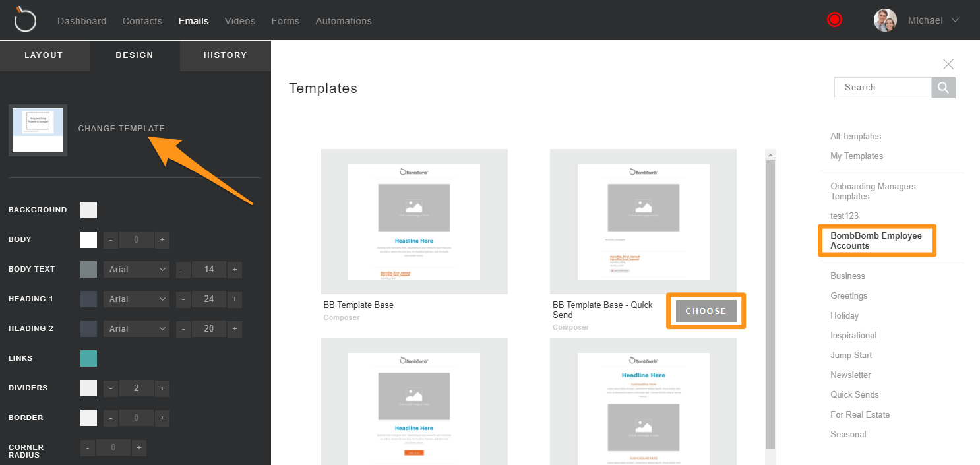The image size is (980, 465).
Task: Click the templates list scrollbar
Action: pyautogui.click(x=770, y=303)
